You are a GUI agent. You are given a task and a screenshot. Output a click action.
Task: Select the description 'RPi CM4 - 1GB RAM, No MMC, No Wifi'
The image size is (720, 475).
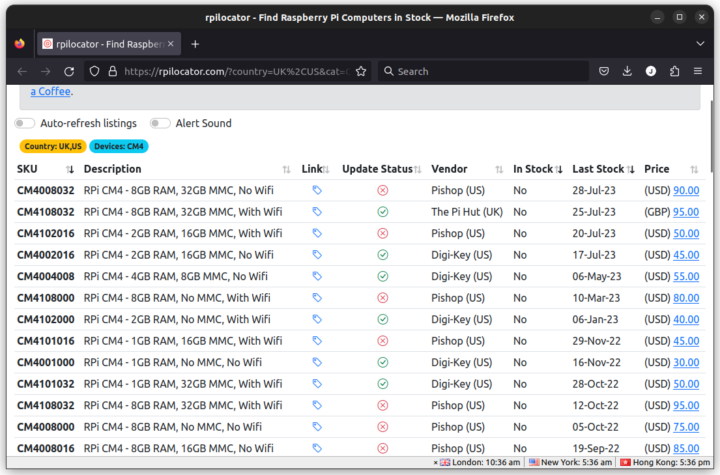(173, 362)
